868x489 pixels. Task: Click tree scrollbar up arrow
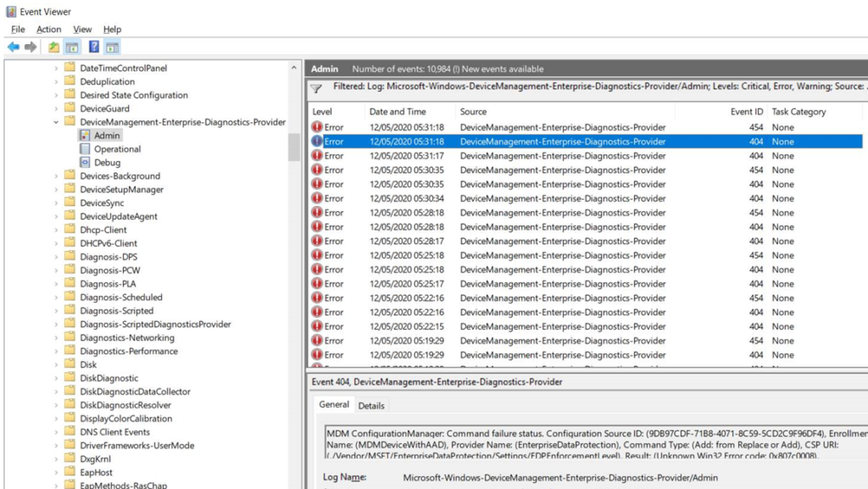coord(294,68)
